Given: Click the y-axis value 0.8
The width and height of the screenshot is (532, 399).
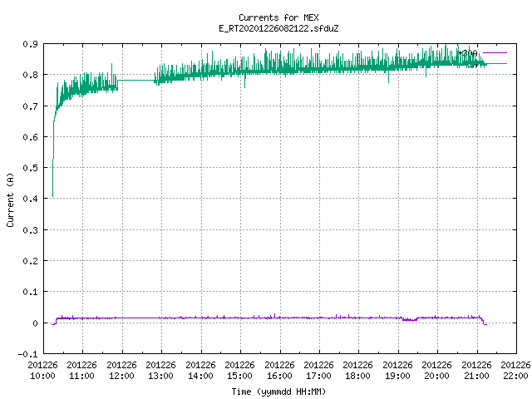Looking at the screenshot, I should click(30, 75).
